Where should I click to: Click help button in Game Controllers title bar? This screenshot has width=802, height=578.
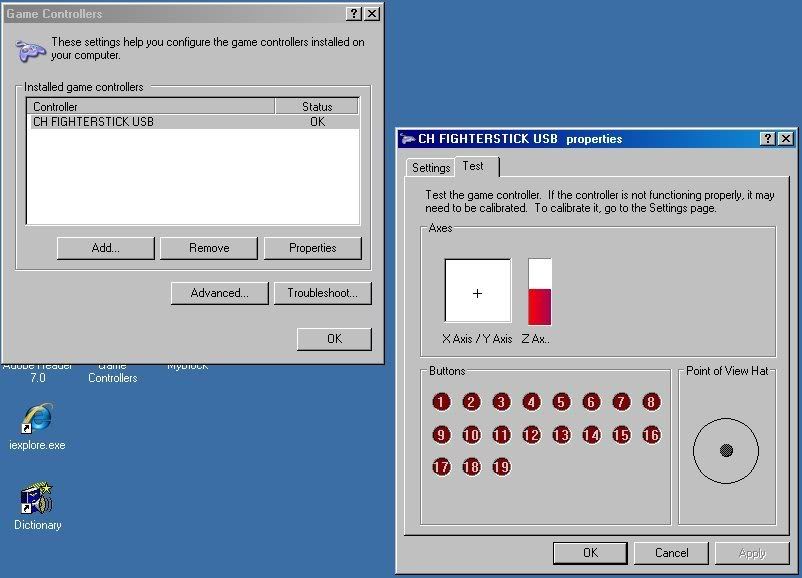point(354,14)
